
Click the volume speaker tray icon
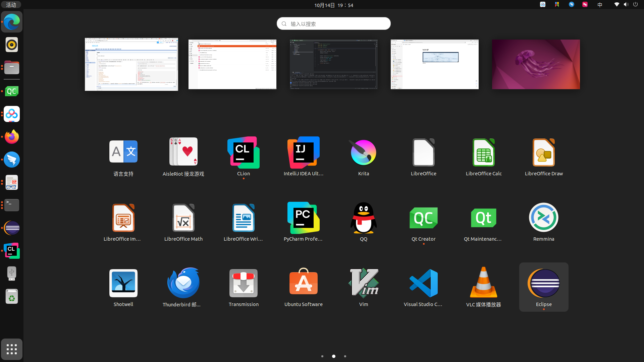tap(626, 5)
